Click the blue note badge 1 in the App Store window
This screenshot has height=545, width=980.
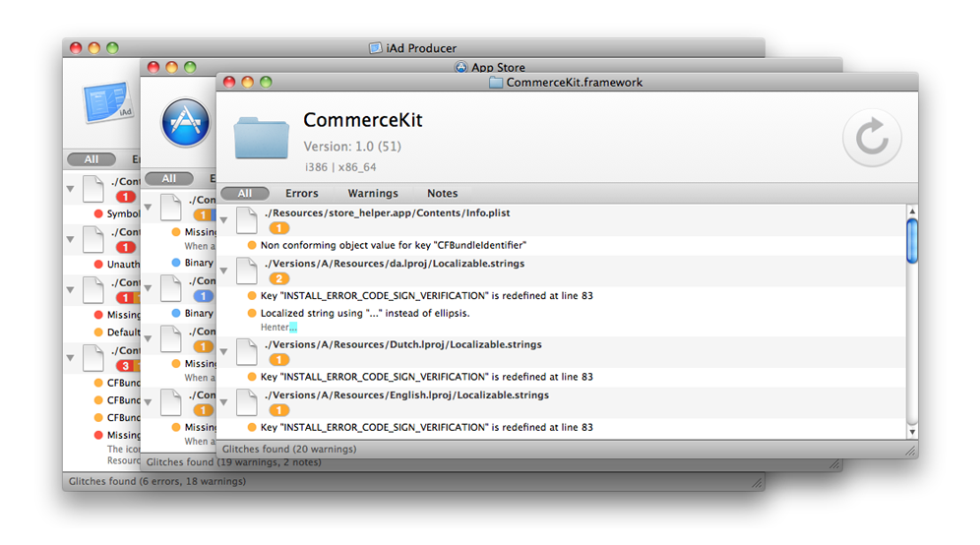click(x=203, y=296)
